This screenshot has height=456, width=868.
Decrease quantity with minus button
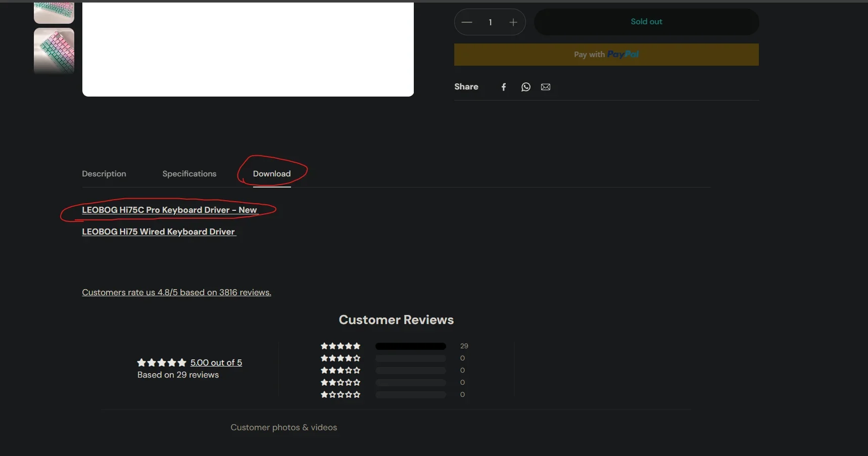[x=467, y=22]
